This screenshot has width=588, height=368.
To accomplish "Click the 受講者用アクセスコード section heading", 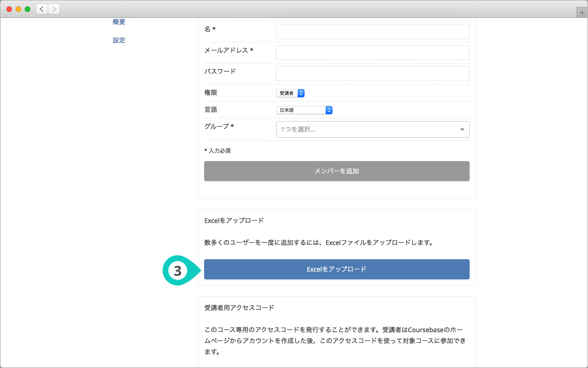I will (x=239, y=307).
